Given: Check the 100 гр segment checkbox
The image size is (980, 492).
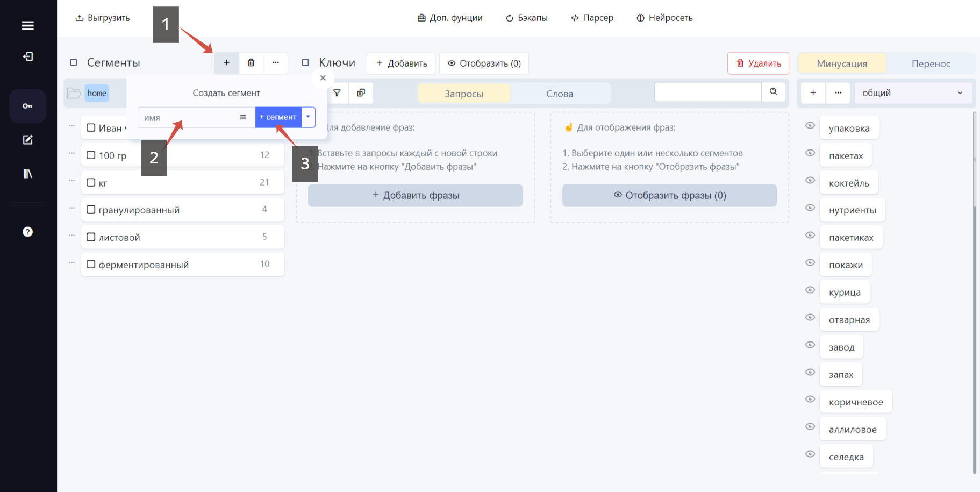Looking at the screenshot, I should [91, 155].
